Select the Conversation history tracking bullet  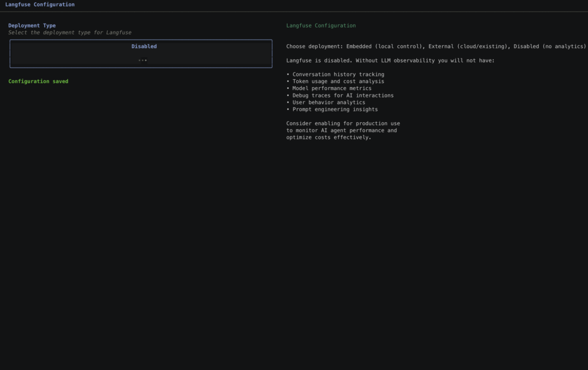click(x=338, y=75)
